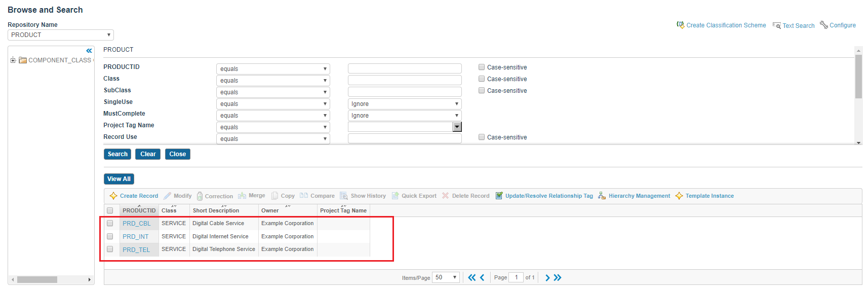Click the Copy document icon
The height and width of the screenshot is (288, 868).
point(274,196)
